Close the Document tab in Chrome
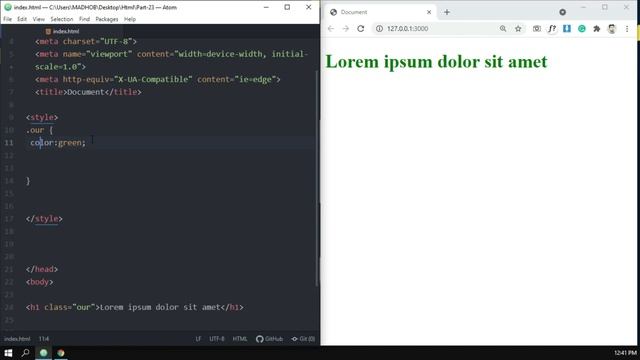Screen dimensions: 640x360 pyautogui.click(x=429, y=12)
